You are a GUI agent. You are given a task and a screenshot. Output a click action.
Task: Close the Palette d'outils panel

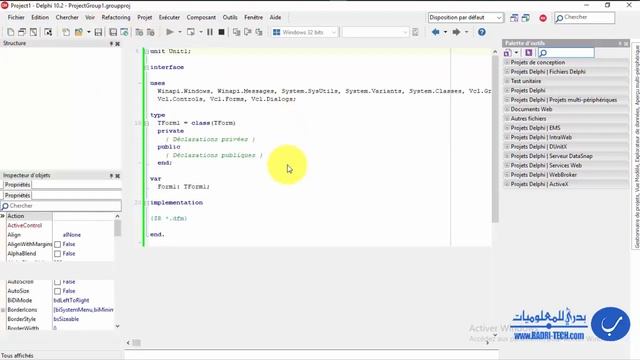click(626, 43)
